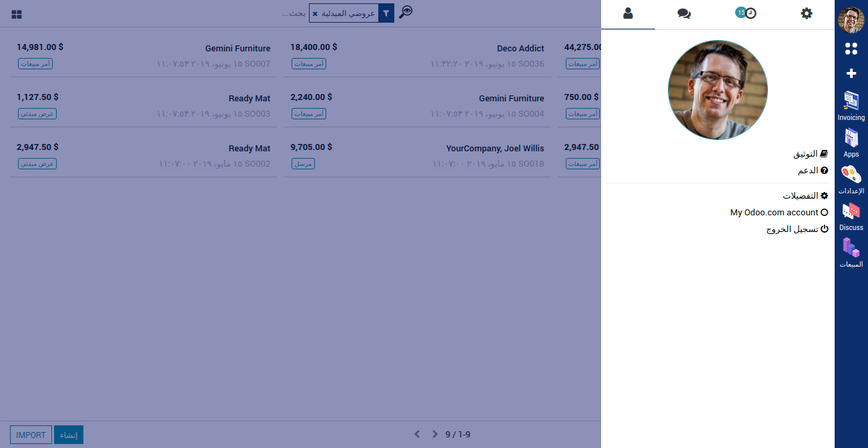Open the activities clock tab
This screenshot has width=868, height=448.
(746, 13)
